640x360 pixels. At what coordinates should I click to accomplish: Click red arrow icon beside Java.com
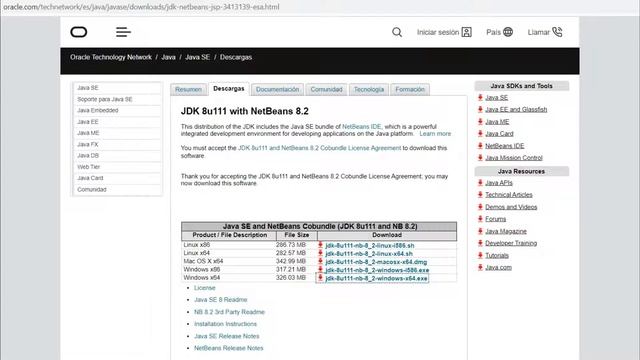[x=480, y=267]
